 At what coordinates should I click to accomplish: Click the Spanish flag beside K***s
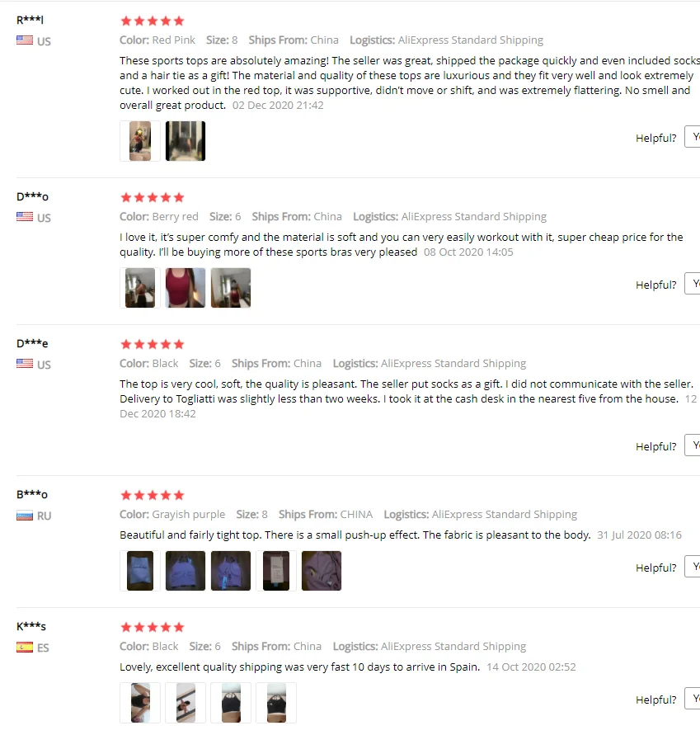pos(25,648)
